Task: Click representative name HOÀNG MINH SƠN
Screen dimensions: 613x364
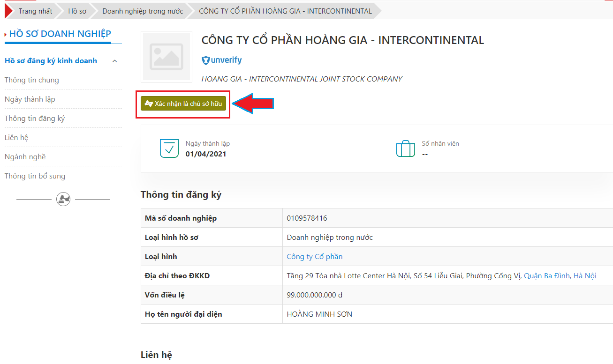Action: coord(319,314)
